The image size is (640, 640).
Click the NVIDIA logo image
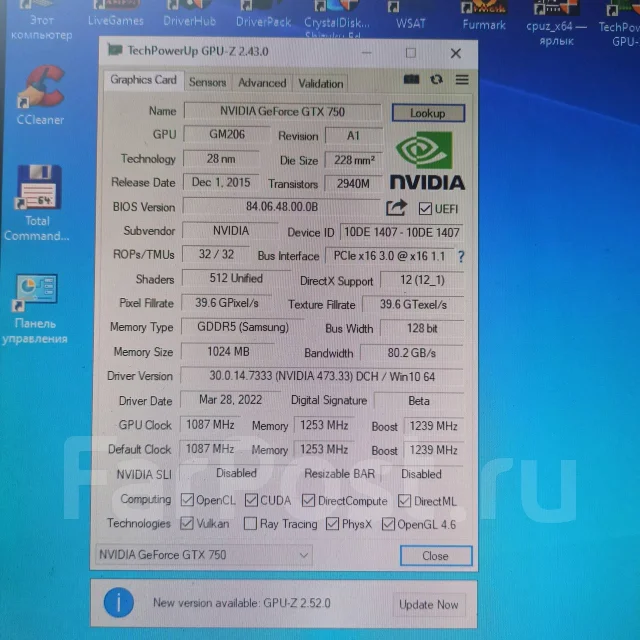[427, 160]
